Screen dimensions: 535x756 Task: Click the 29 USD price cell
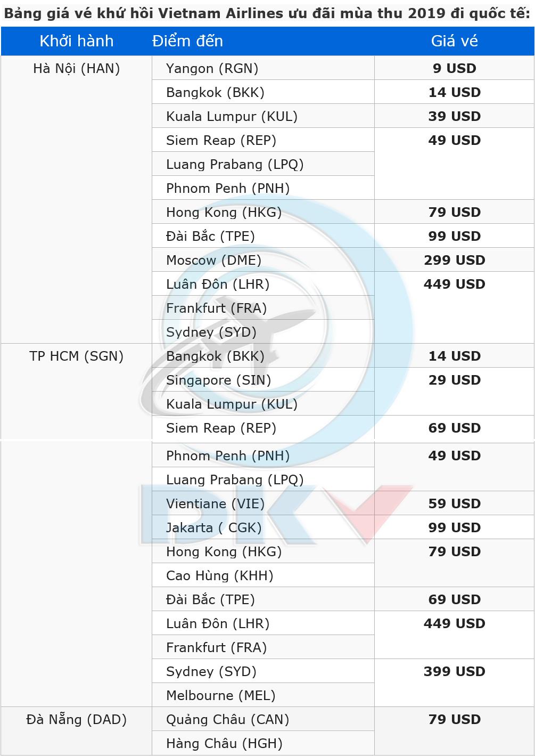[x=454, y=392]
